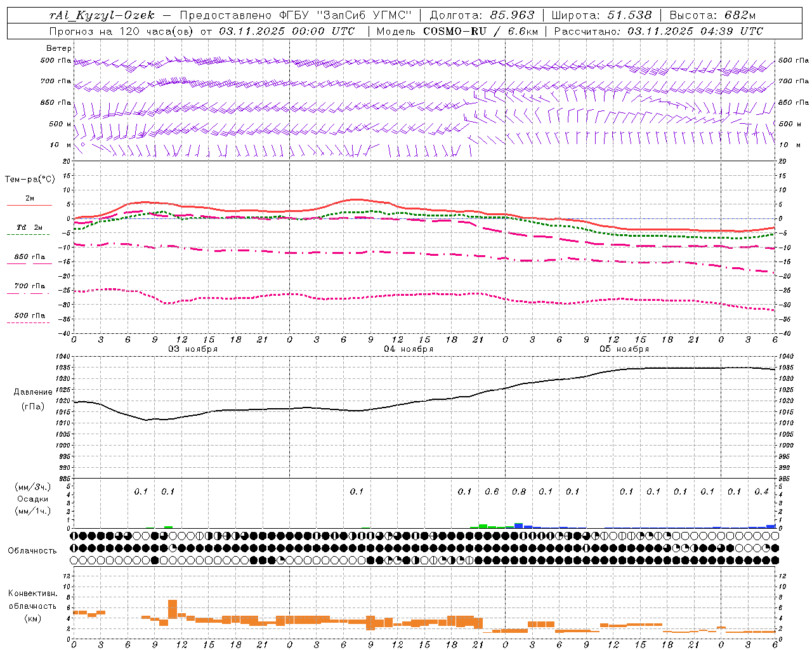Click the Конвективн. convective cloud label
The width and height of the screenshot is (812, 650).
(x=33, y=594)
